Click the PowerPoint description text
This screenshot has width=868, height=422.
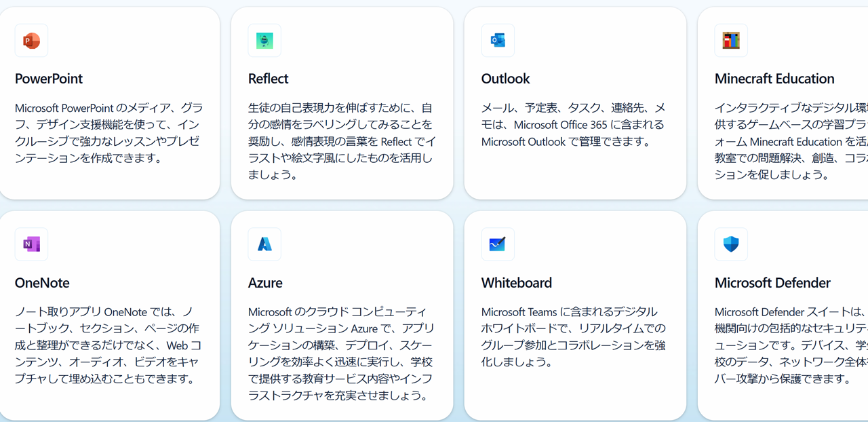click(109, 133)
